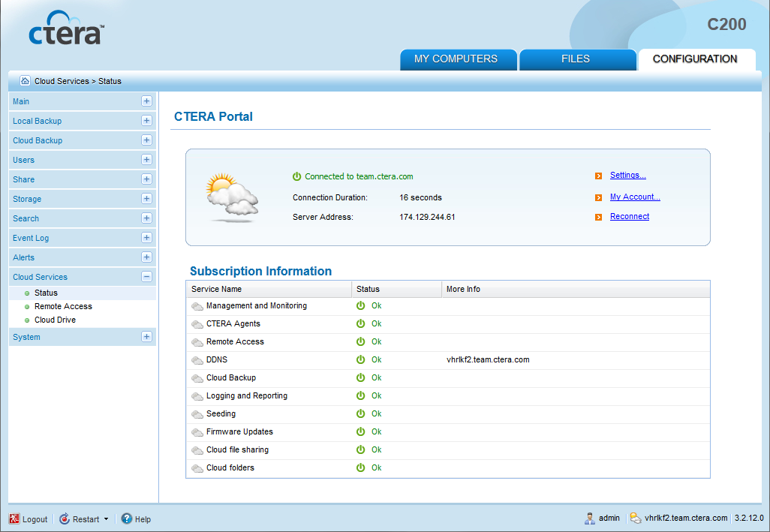Expand the Cloud Backup sidebar section

[146, 140]
